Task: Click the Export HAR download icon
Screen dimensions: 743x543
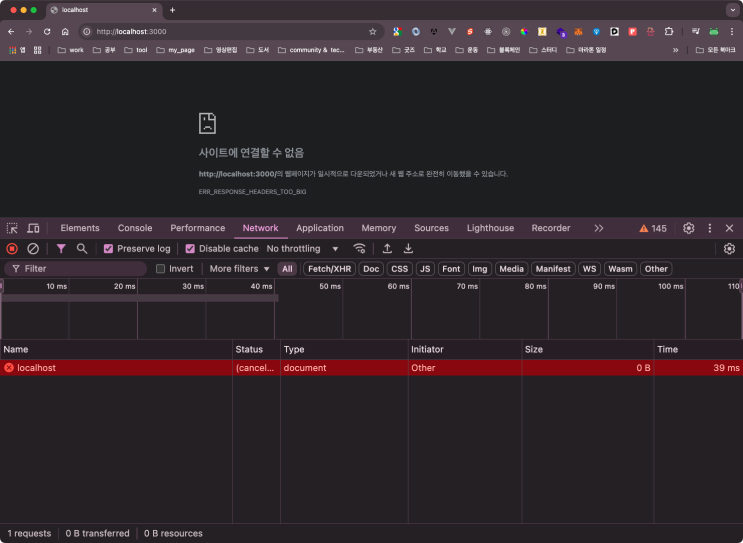Action: (x=408, y=248)
